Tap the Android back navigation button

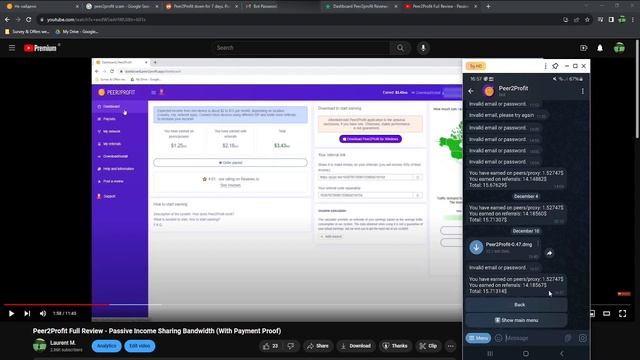coord(562,353)
